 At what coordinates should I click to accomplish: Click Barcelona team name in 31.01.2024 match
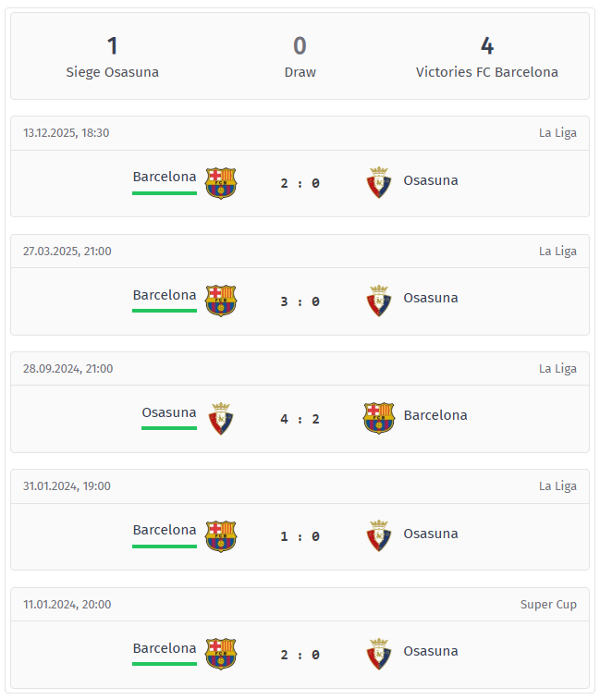tap(165, 530)
